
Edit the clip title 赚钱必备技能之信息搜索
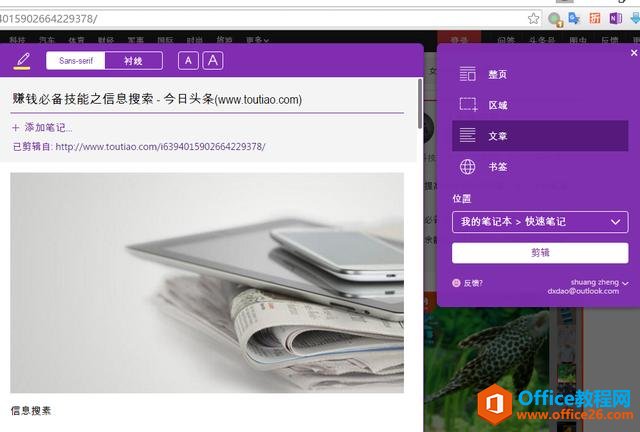[x=157, y=99]
